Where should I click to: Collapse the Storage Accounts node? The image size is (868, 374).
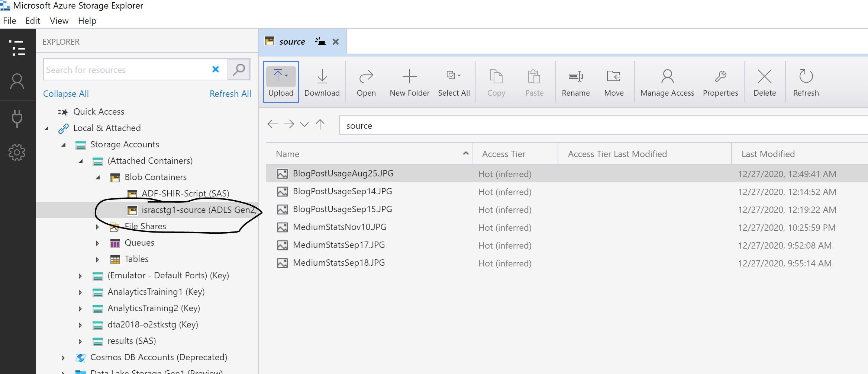click(x=64, y=145)
